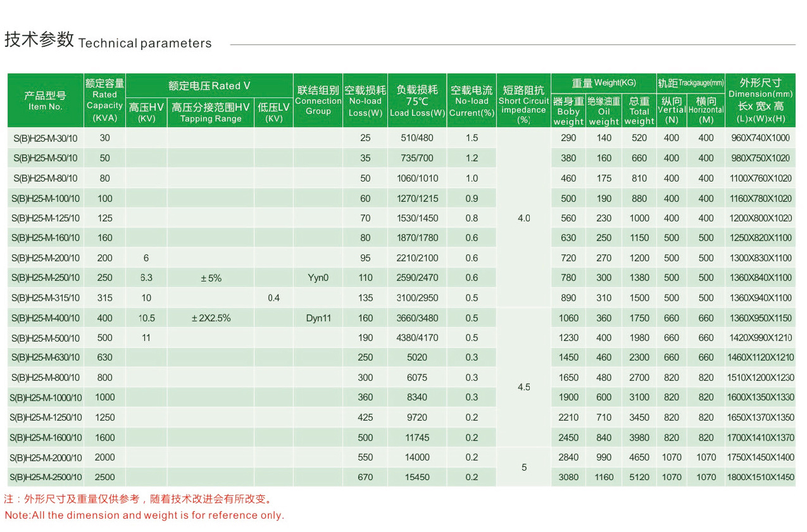The image size is (807, 532).
Task: Select model S(B)H25-M-2500/10
Action: pos(46,477)
